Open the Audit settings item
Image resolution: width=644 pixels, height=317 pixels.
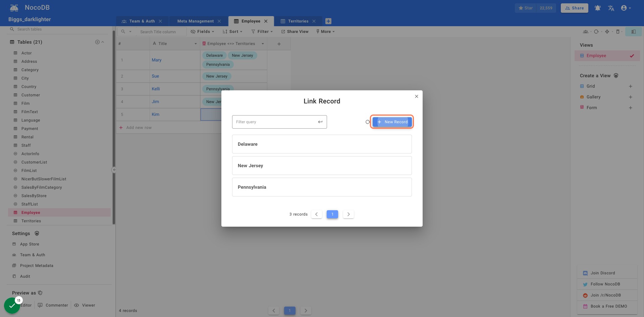point(25,276)
